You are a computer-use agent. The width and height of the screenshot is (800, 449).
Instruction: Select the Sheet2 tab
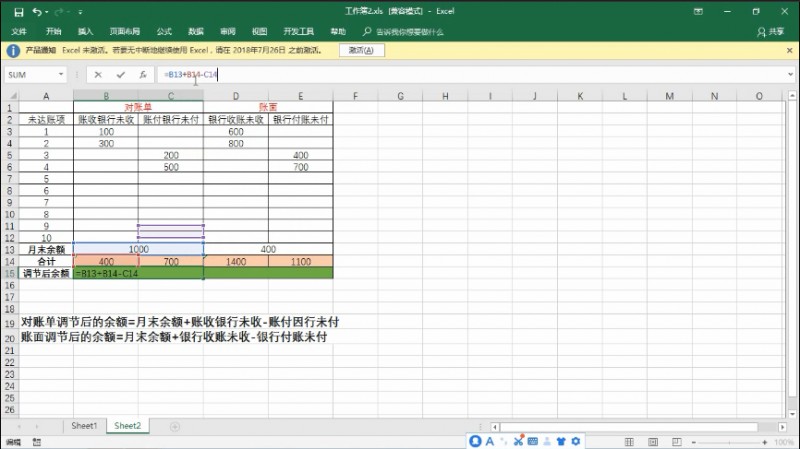coord(128,426)
